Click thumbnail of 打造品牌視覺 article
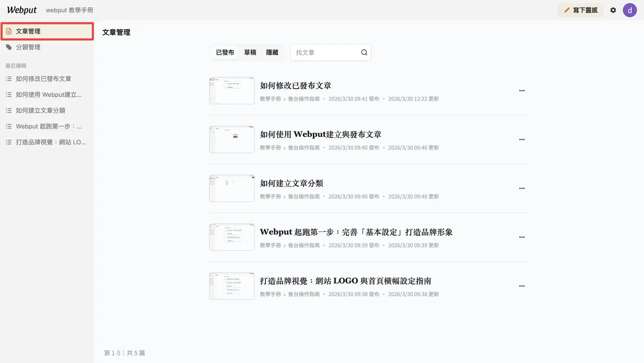 [232, 286]
